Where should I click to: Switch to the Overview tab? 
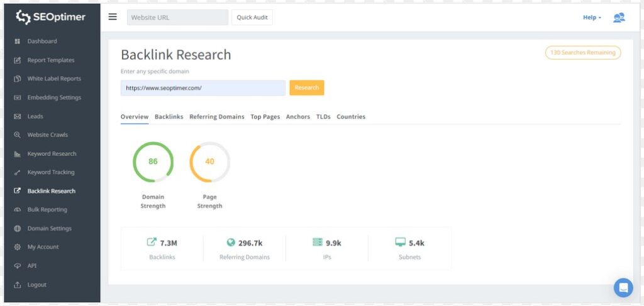coord(135,117)
